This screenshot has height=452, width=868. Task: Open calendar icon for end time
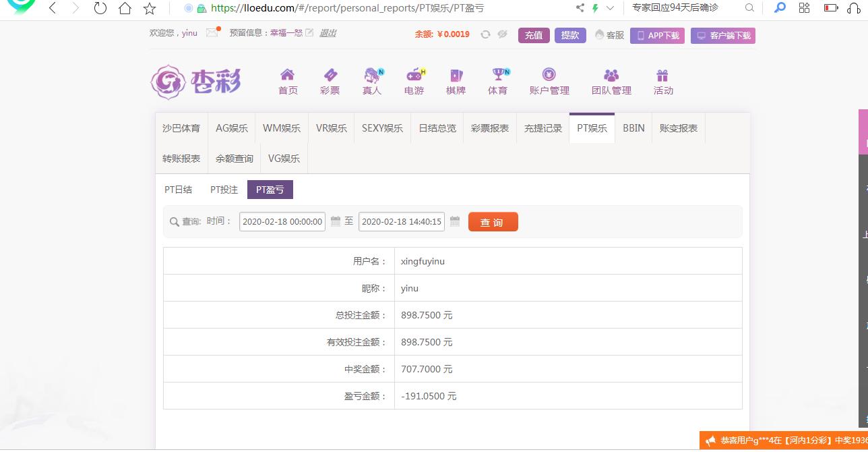coord(455,221)
